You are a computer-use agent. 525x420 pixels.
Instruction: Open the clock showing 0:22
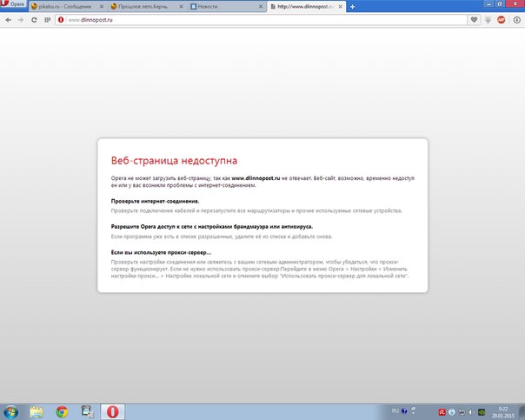pyautogui.click(x=503, y=412)
